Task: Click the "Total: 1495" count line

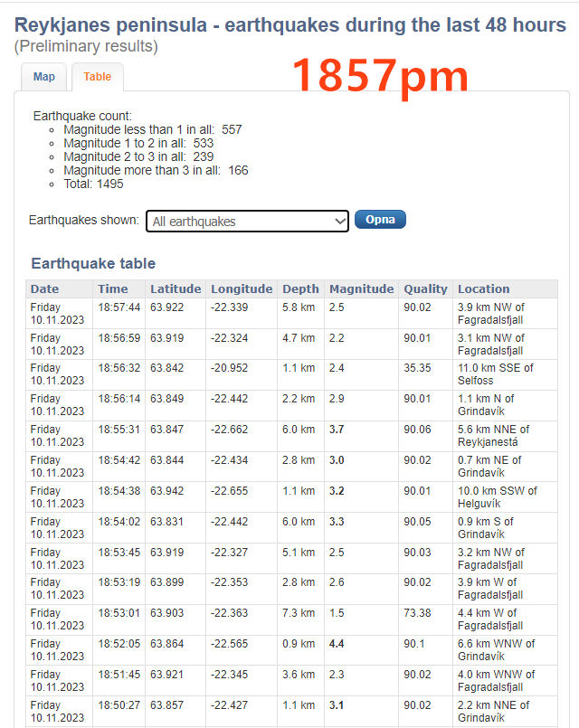Action: (93, 184)
